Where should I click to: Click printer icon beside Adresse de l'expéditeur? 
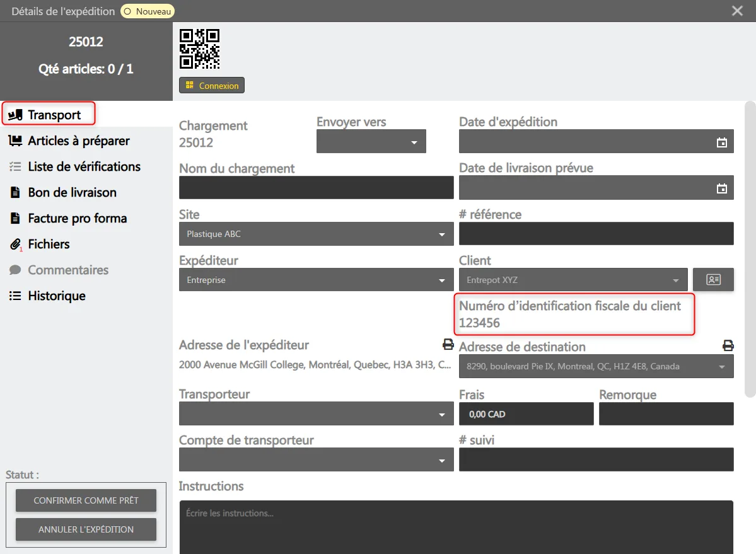click(448, 345)
